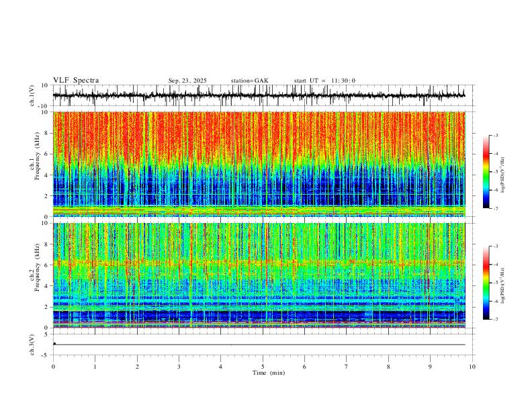Click the time axis tick label '9'

430,367
